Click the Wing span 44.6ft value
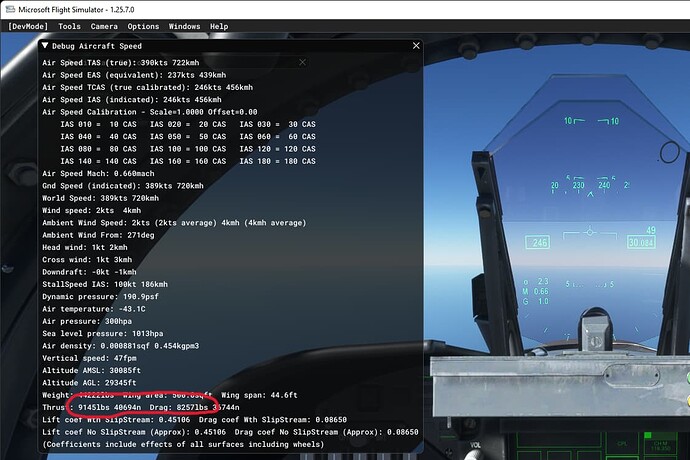 pyautogui.click(x=259, y=395)
